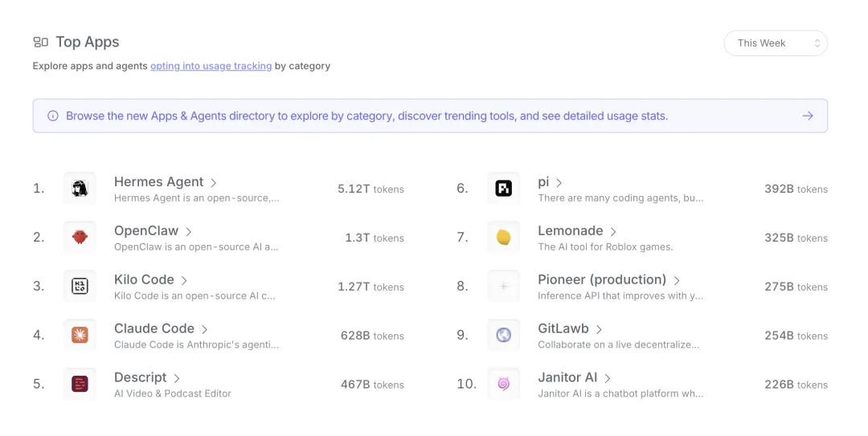Click the yellow Lemonade lemon icon
The image size is (868, 436).
[x=503, y=238]
